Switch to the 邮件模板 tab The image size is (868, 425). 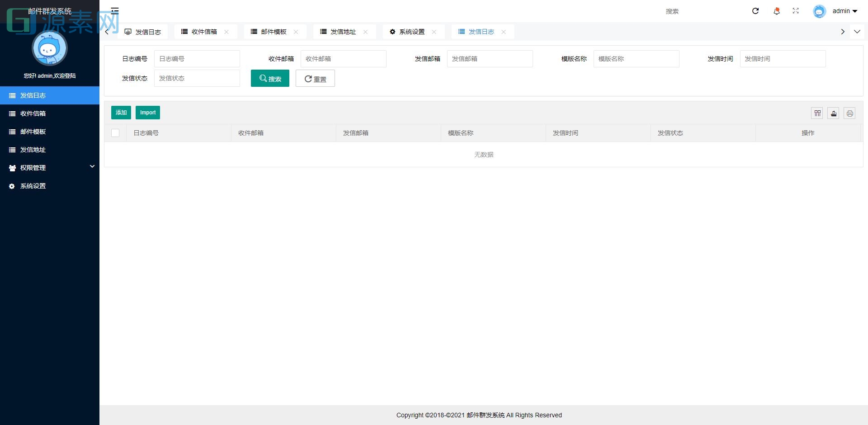pos(273,32)
